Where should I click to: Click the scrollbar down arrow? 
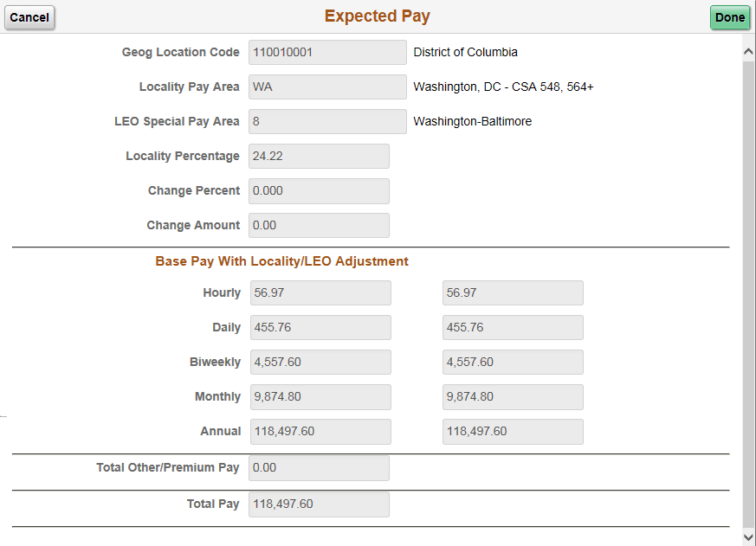coord(748,537)
